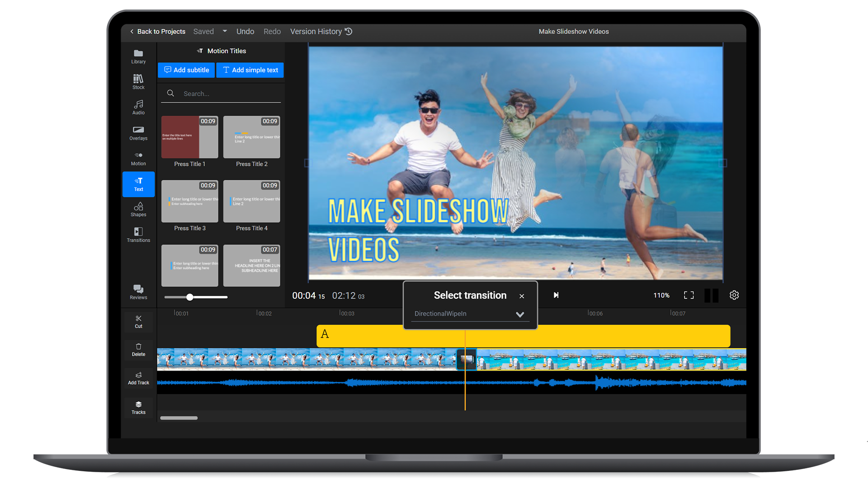Open the Saved status dropdown arrow
This screenshot has width=868, height=488.
(225, 31)
